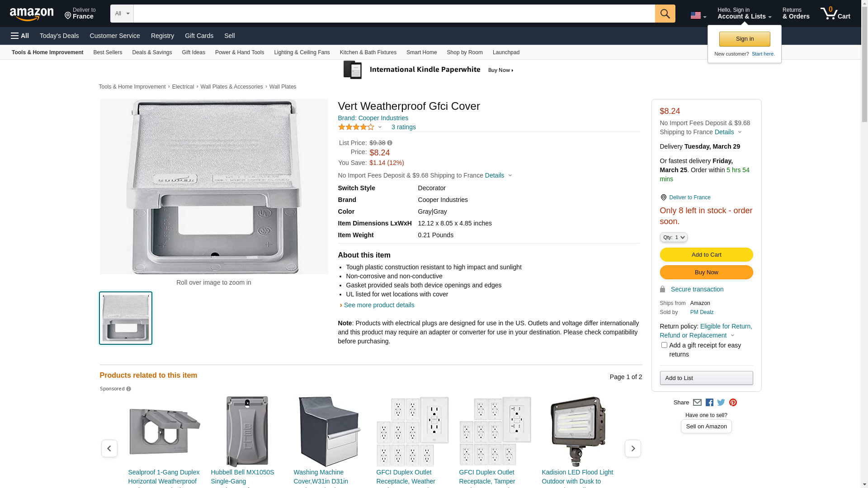Screen dimensions: 868x488
Task: Click the Amazon logo
Action: [x=32, y=14]
